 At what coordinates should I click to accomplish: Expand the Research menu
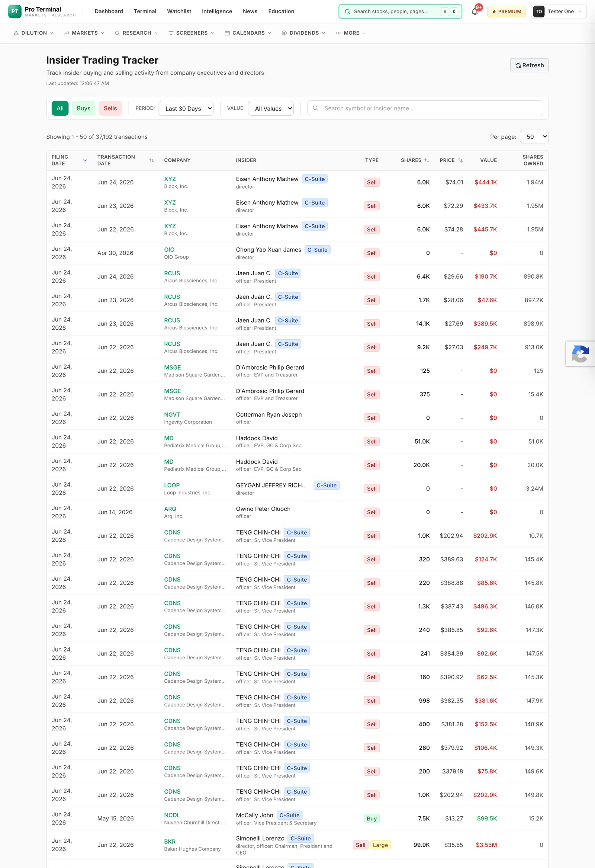pyautogui.click(x=136, y=33)
